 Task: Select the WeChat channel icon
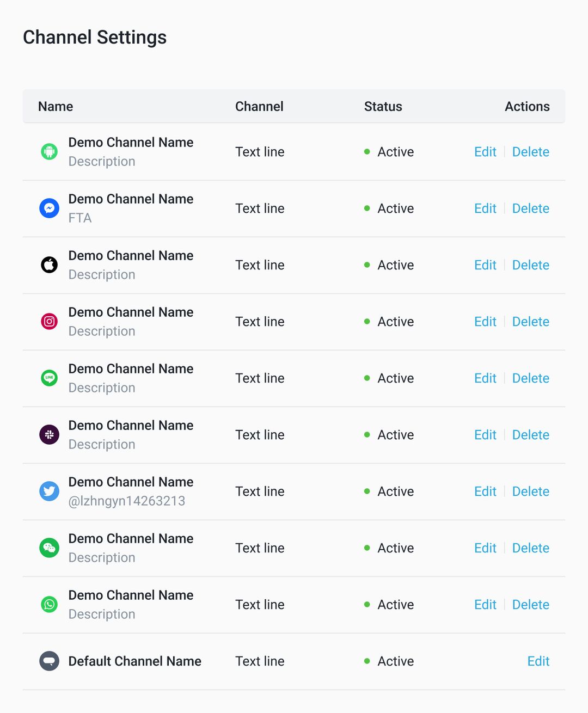coord(49,548)
